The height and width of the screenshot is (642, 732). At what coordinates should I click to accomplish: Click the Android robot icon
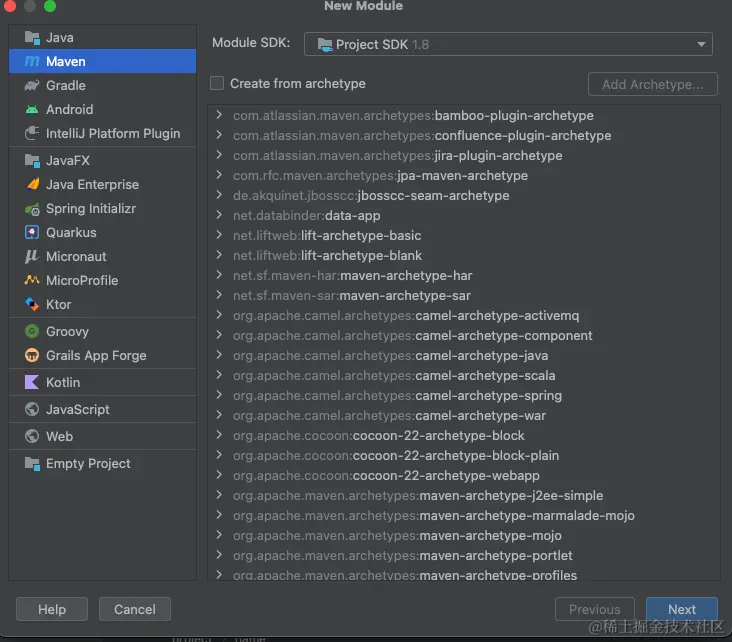tap(32, 109)
